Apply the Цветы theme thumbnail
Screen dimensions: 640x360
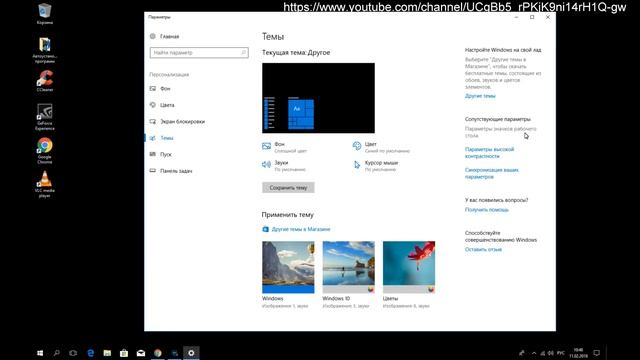[x=409, y=267]
